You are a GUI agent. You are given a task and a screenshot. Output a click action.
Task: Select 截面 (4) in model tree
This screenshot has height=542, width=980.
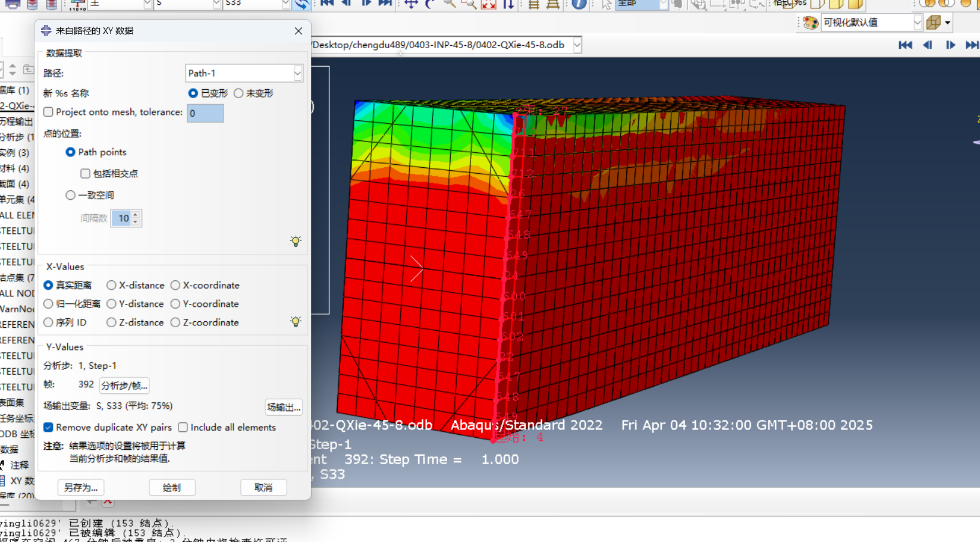(x=14, y=184)
